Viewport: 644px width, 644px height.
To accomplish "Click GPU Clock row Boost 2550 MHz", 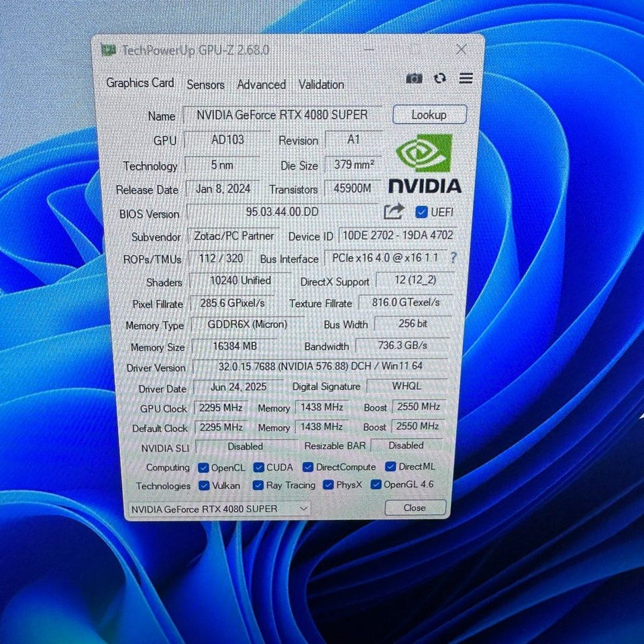I will click(x=419, y=407).
